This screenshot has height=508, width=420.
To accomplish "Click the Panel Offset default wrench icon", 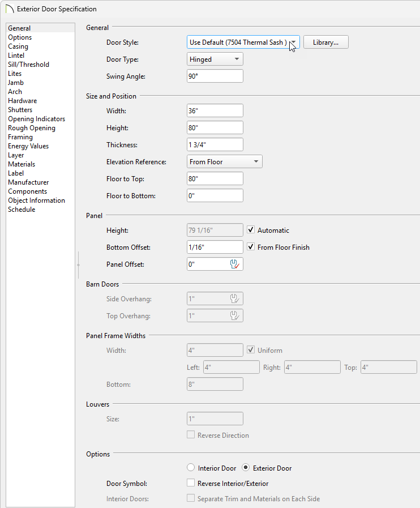I will point(235,264).
